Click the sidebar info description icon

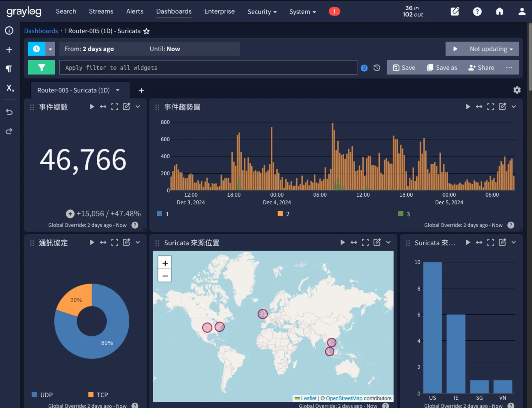click(x=9, y=31)
